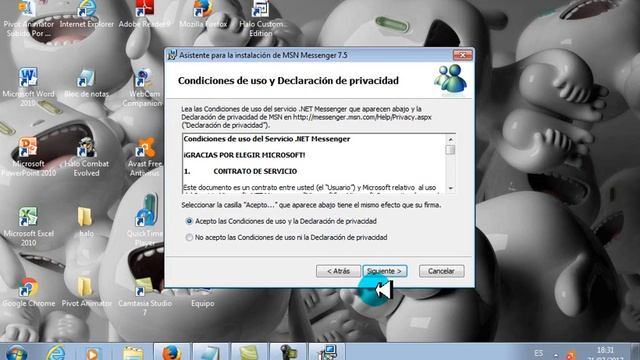Viewport: 640px width, 360px height.
Task: Open Pivot Animator Subido Por desktop shortcut
Action: (x=28, y=19)
